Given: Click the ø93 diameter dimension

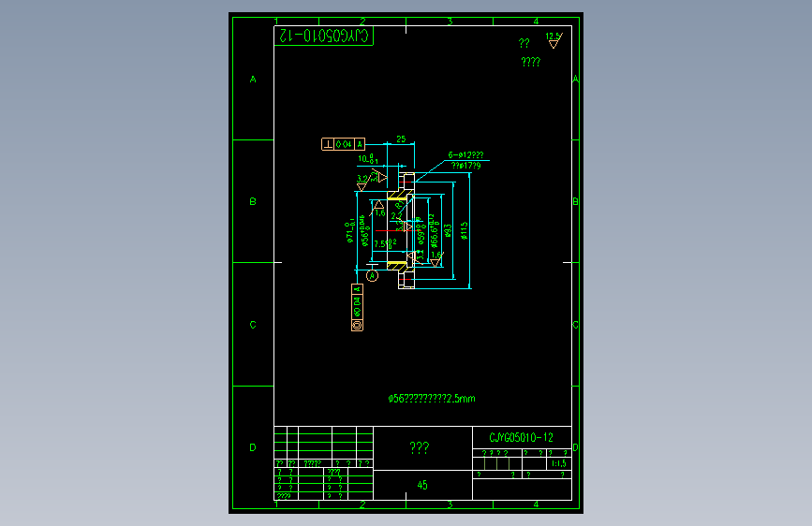Looking at the screenshot, I should pos(448,231).
